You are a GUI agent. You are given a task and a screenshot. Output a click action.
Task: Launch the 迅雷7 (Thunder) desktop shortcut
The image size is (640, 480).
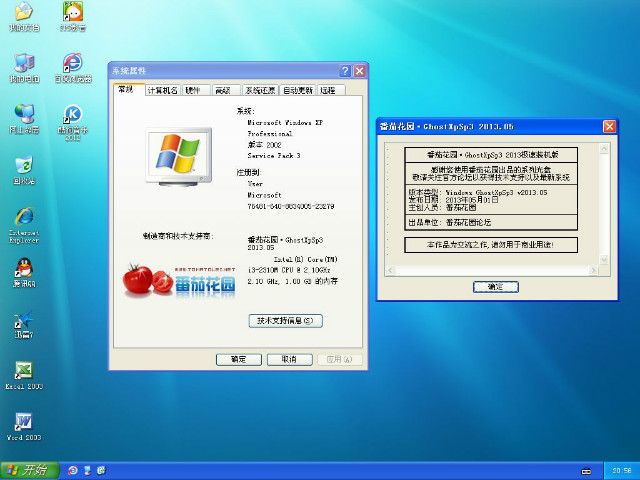[x=24, y=324]
